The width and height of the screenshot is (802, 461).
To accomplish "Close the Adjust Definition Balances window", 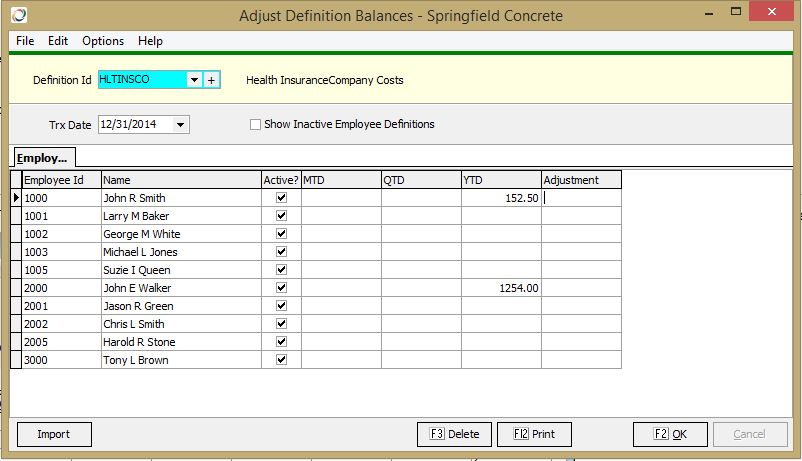I will coord(774,13).
